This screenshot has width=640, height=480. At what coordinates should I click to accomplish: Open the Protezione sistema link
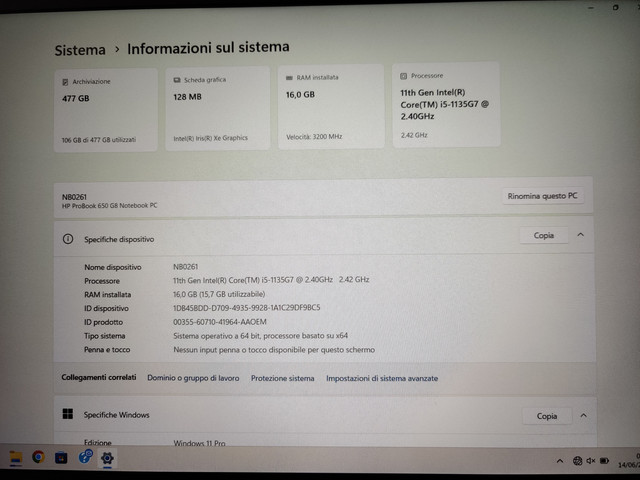[x=282, y=379]
